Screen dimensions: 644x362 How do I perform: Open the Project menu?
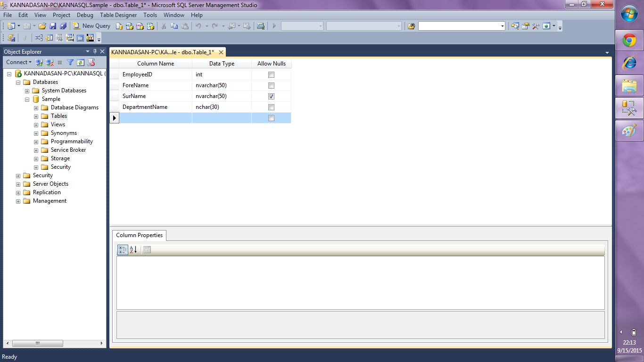click(61, 15)
